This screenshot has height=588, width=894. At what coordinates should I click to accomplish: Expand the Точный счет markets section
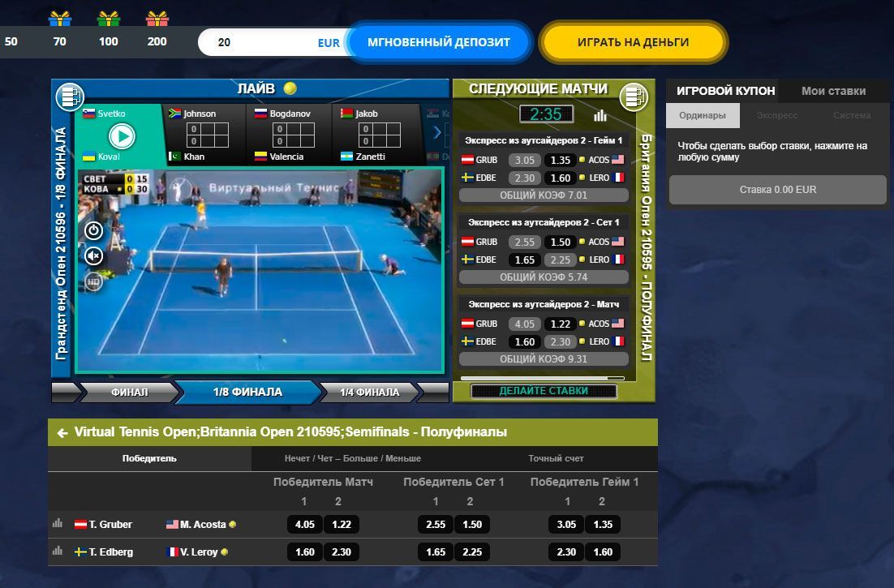(x=556, y=458)
